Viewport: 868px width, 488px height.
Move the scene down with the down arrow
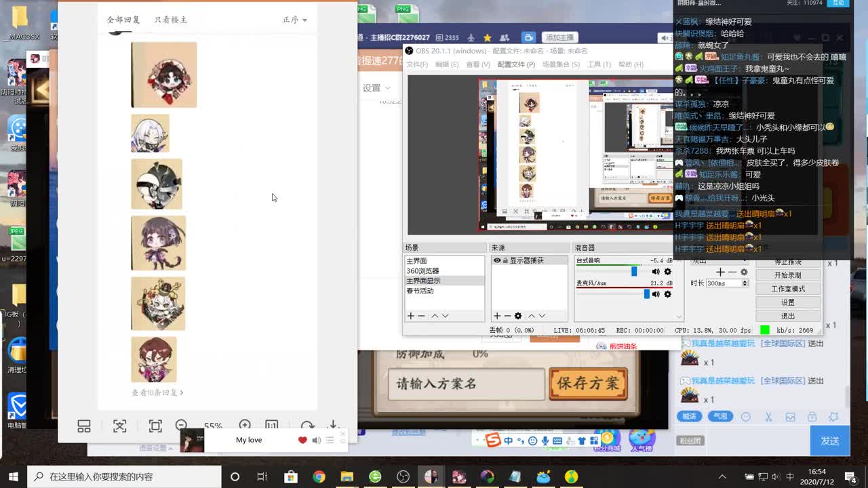(x=445, y=316)
